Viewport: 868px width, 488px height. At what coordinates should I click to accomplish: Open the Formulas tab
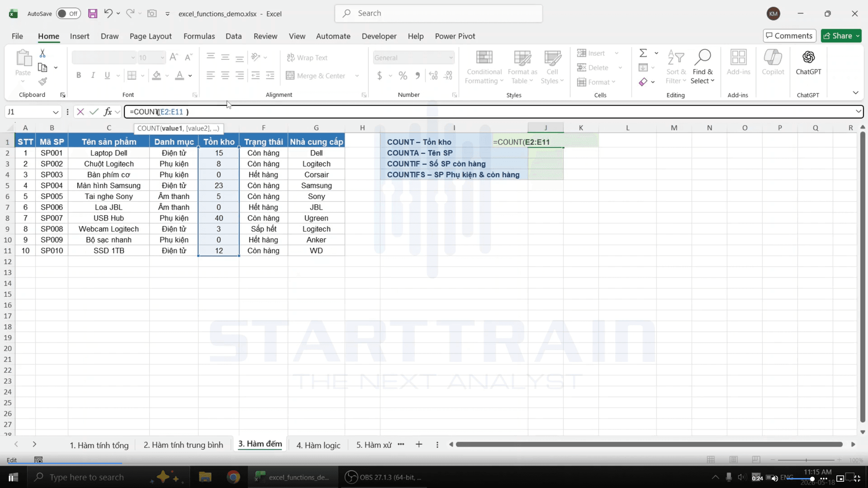tap(199, 36)
